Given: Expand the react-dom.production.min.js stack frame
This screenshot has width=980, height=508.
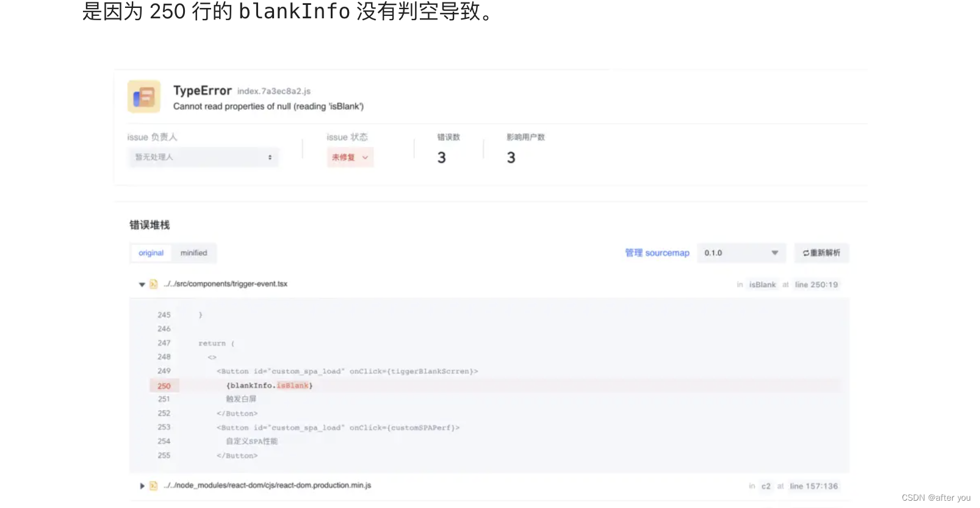Looking at the screenshot, I should pos(142,486).
